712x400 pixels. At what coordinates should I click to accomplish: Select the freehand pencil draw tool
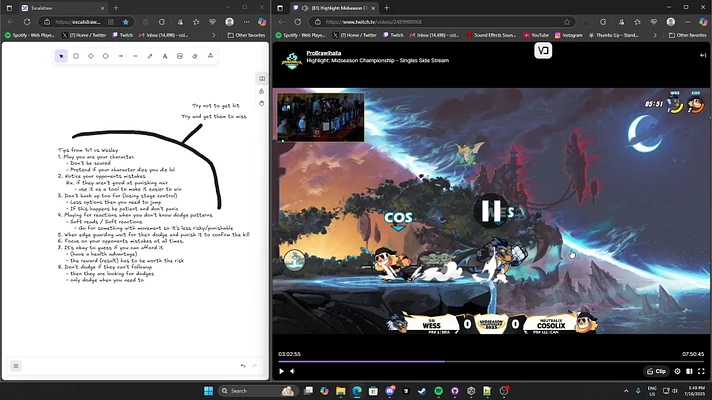150,56
